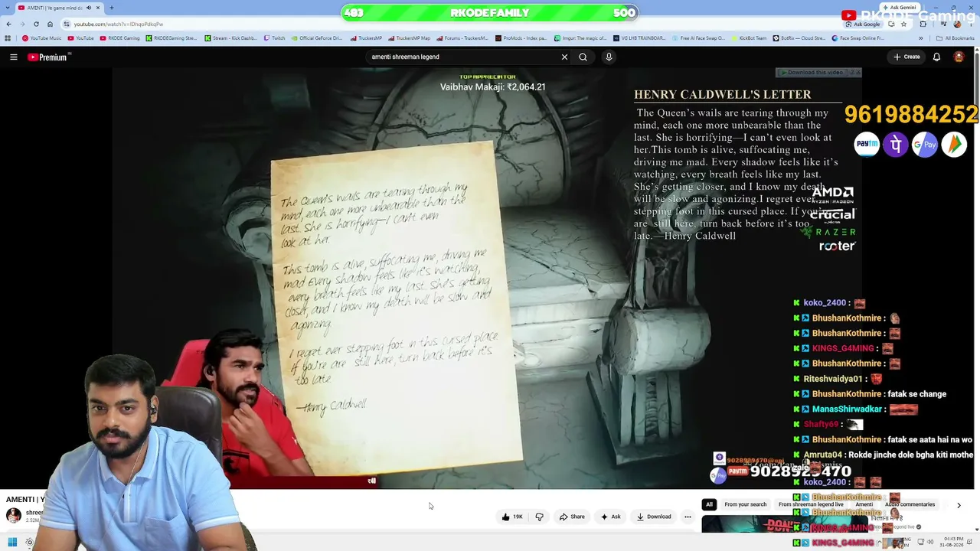Select the All filter chip
This screenshot has width=980, height=551.
click(709, 504)
